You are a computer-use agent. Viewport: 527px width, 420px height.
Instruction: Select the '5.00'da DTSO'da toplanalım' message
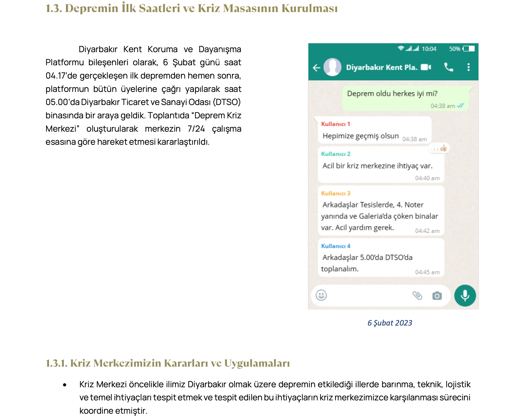381,258
